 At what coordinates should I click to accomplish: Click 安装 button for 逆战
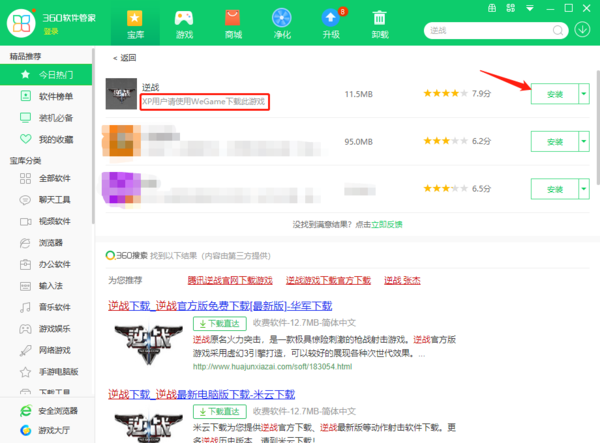(x=554, y=94)
